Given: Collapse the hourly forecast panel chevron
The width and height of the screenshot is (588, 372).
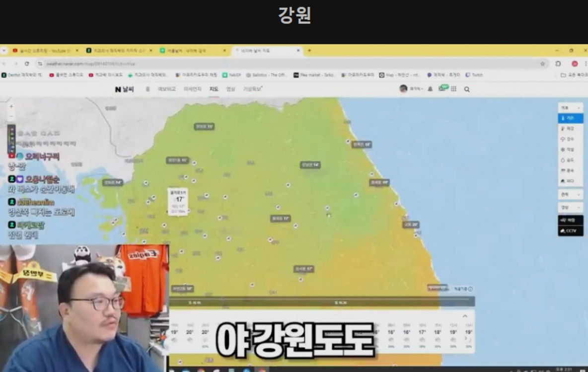Looking at the screenshot, I should [465, 316].
